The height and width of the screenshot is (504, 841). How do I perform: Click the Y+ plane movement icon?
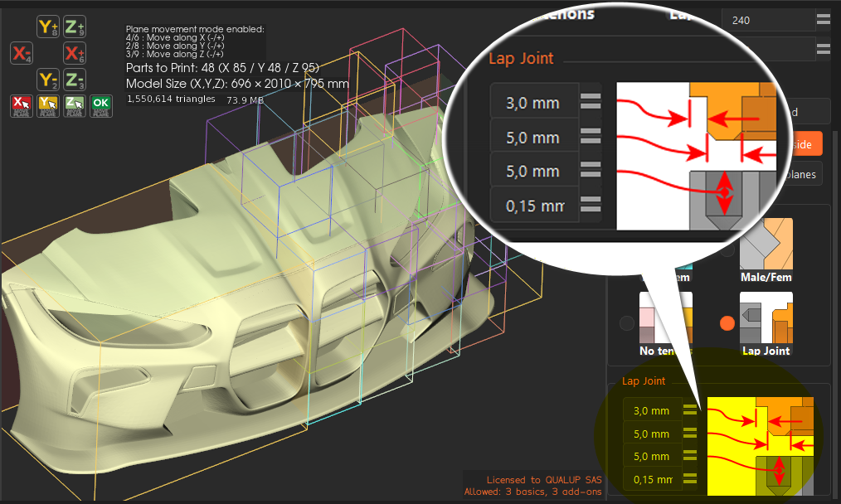[x=48, y=27]
